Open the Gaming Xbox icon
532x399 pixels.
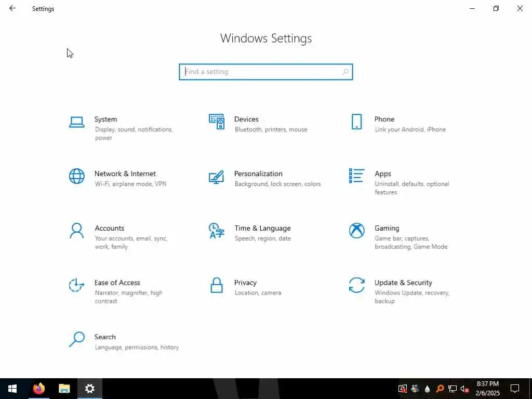[356, 231]
